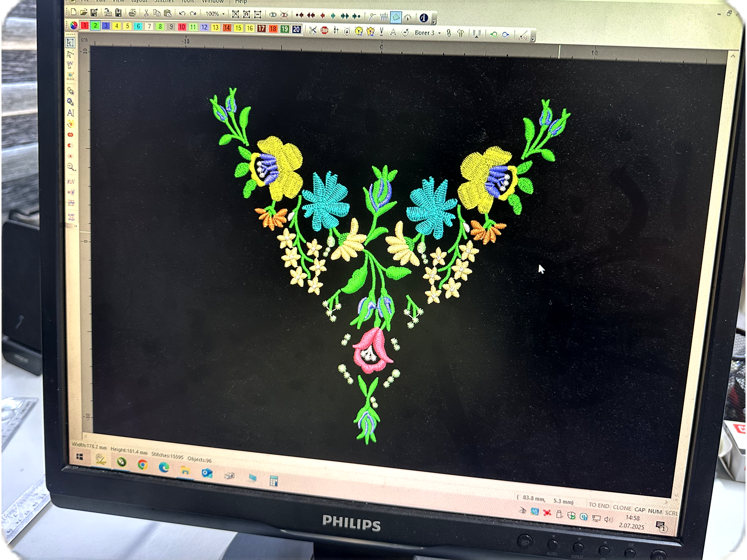Select the Lettering tool in the left toolbox

coord(70,113)
